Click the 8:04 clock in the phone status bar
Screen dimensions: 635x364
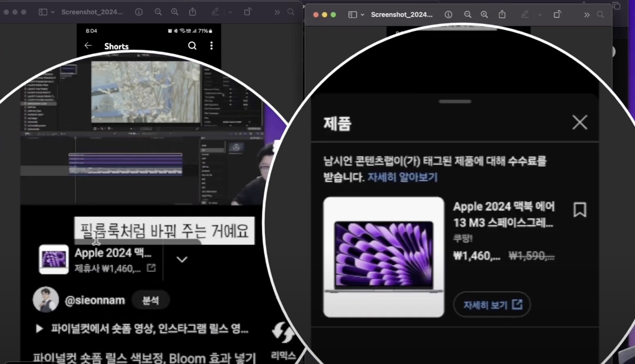point(91,31)
